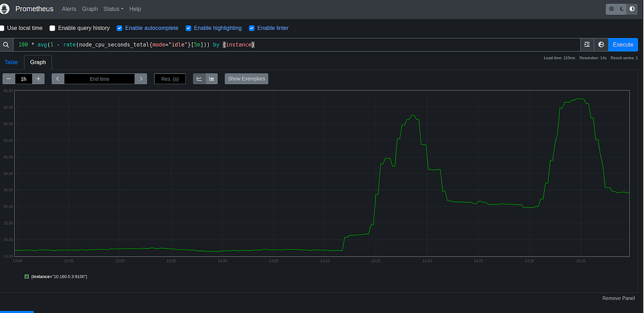Check Enable query history
644x313 pixels.
click(x=52, y=28)
